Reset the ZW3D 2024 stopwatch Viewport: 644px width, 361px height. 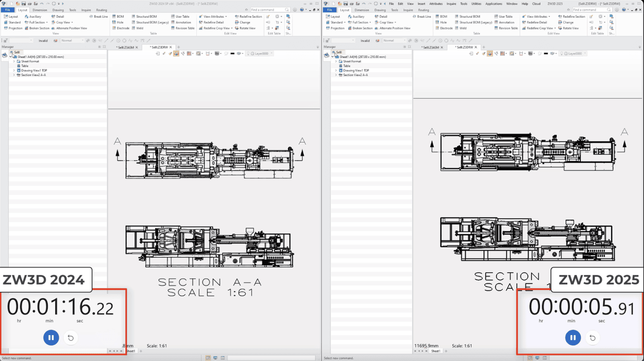(71, 338)
